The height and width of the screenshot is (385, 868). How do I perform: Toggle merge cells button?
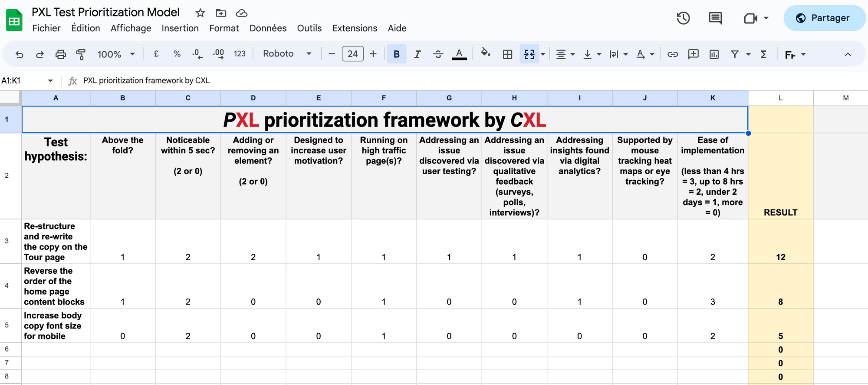point(529,54)
